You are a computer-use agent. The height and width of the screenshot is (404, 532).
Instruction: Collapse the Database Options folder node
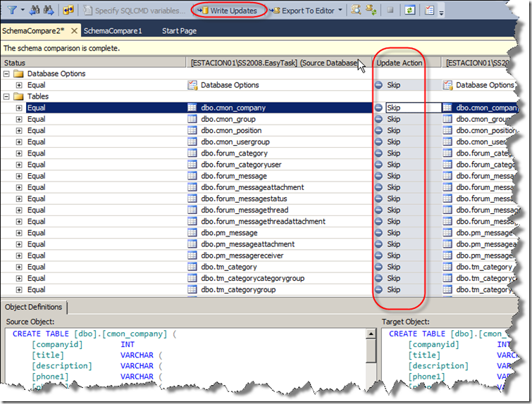point(6,73)
